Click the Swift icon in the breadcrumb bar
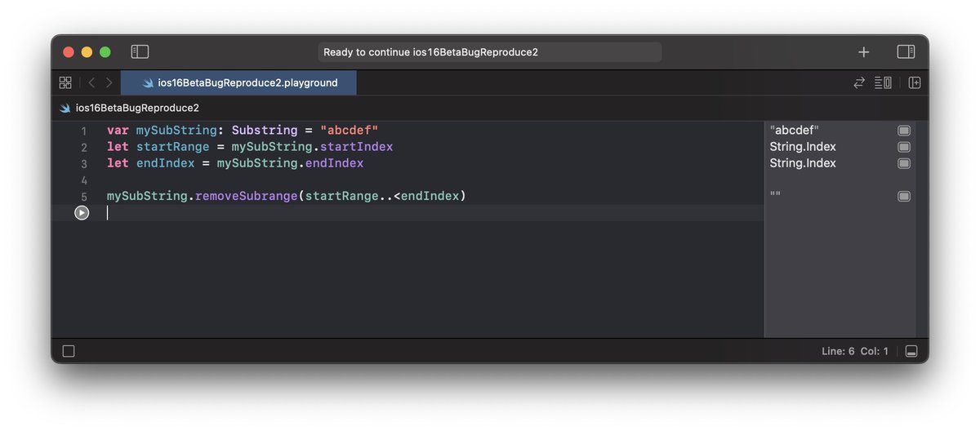Viewport: 980px width, 431px height. pyautogui.click(x=65, y=108)
